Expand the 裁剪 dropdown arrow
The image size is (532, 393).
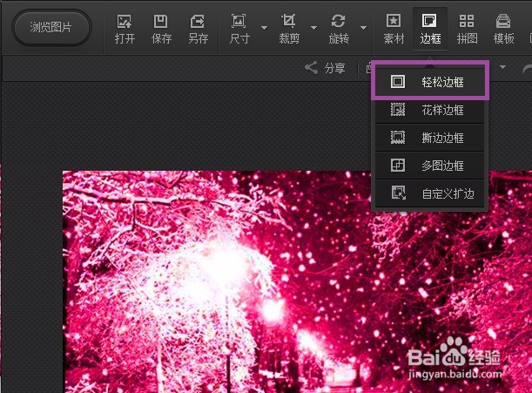coord(314,28)
